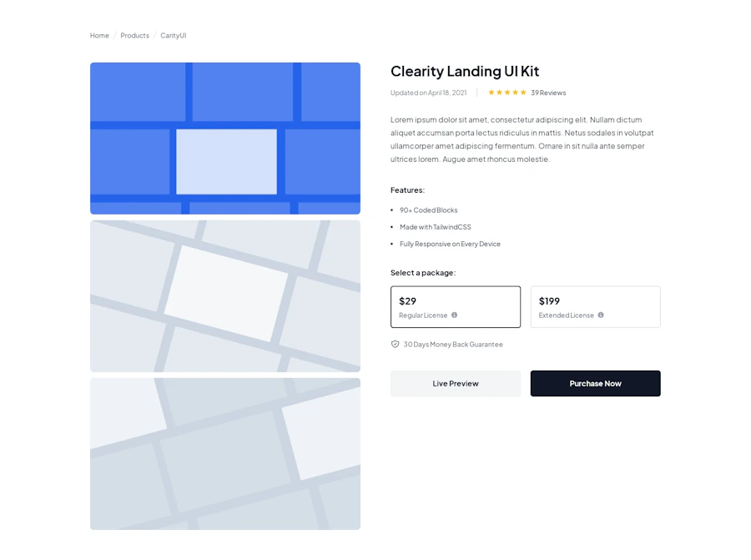
Task: Open the second gray preview image
Action: tap(225, 296)
